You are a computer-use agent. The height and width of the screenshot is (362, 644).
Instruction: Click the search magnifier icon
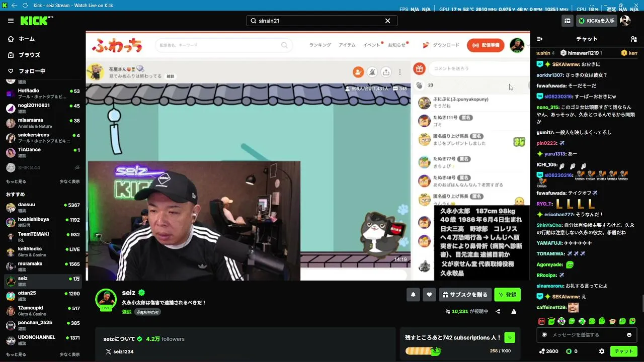coord(254,21)
